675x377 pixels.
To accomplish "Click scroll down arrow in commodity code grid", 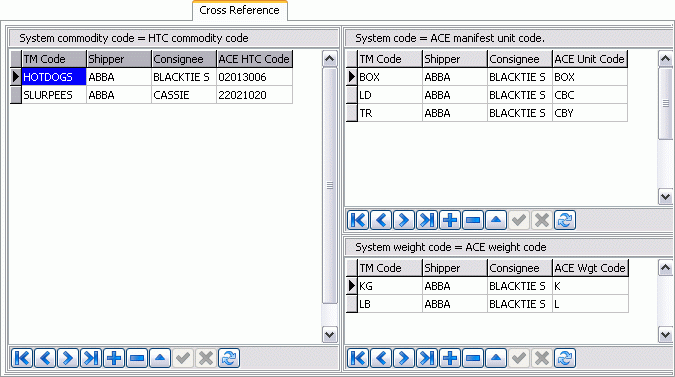I will click(x=330, y=334).
